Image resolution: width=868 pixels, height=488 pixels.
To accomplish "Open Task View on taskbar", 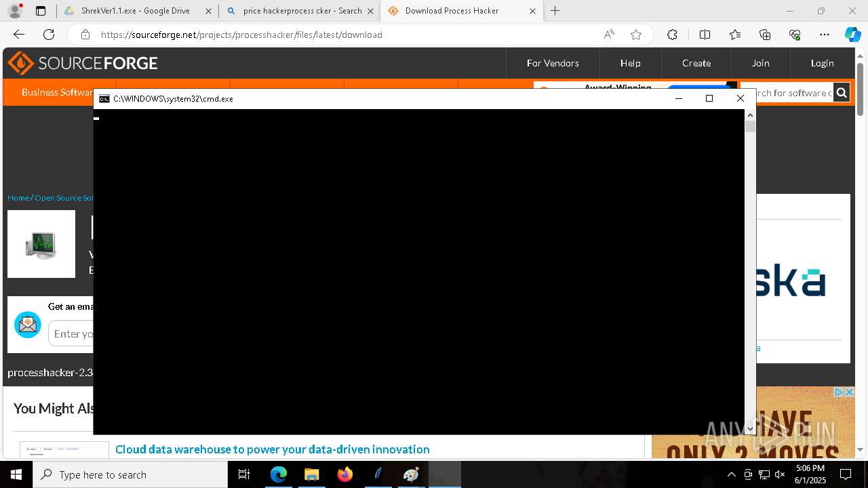I will pyautogui.click(x=244, y=474).
